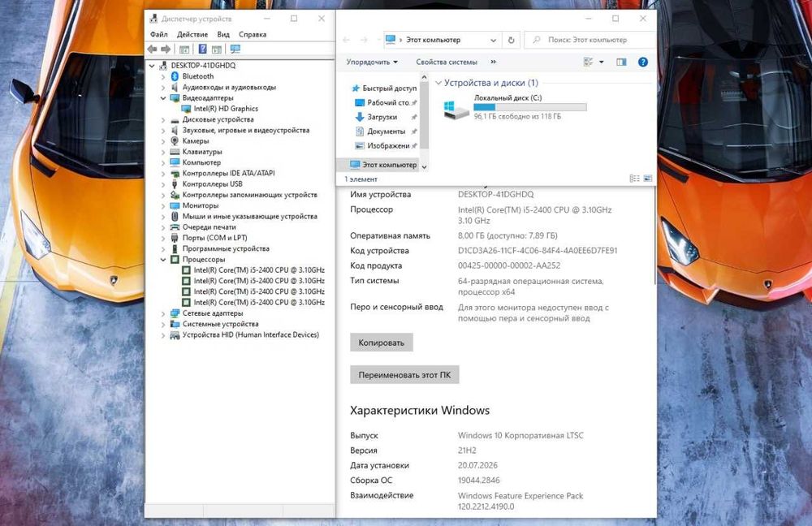Click navigation pane scrollbar up arrow
The width and height of the screenshot is (812, 526).
424,78
